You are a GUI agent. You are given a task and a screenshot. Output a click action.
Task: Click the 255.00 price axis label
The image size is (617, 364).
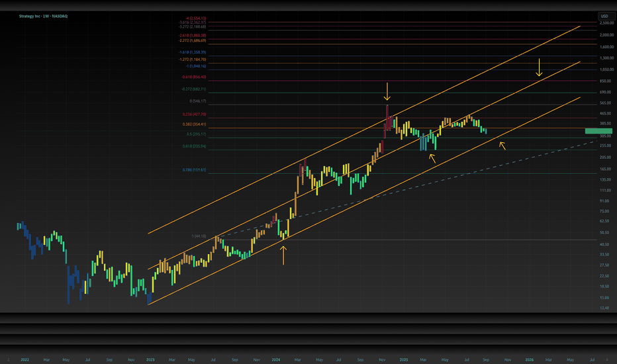[605, 146]
